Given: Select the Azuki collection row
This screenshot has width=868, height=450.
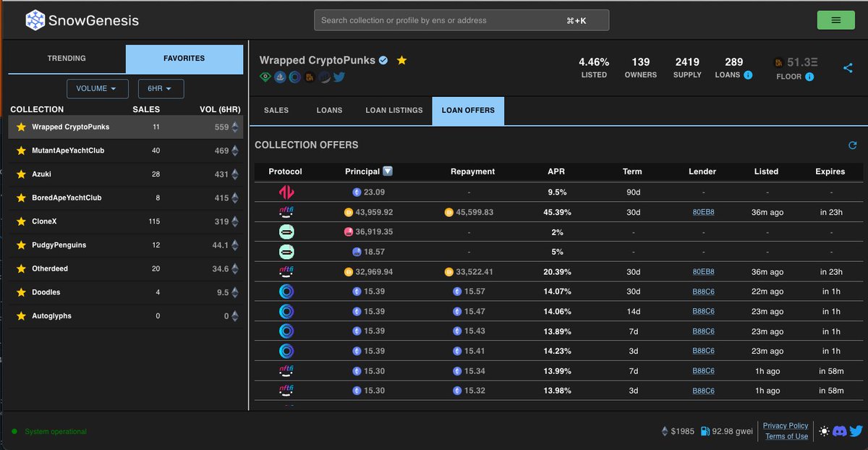Looking at the screenshot, I should point(126,174).
